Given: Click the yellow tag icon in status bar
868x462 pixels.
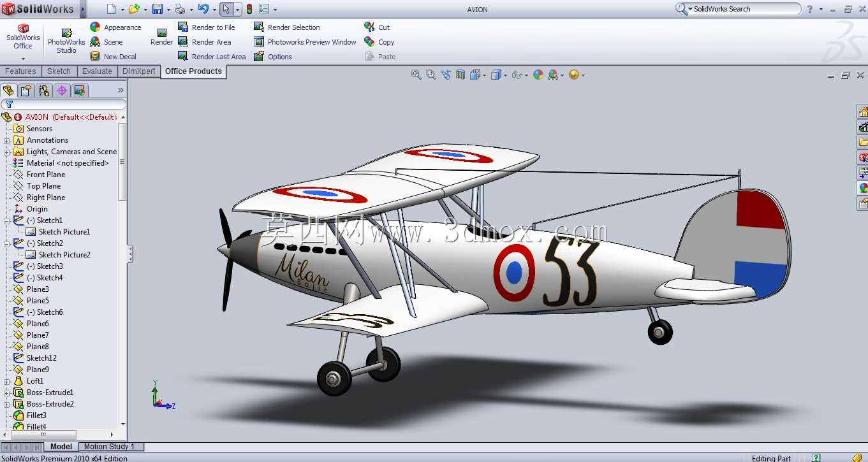Looking at the screenshot, I should pos(858,458).
